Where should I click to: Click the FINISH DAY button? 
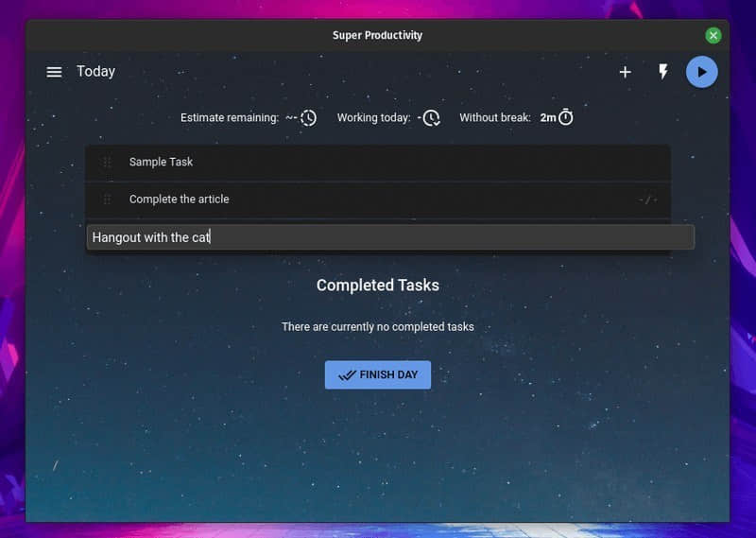click(377, 375)
